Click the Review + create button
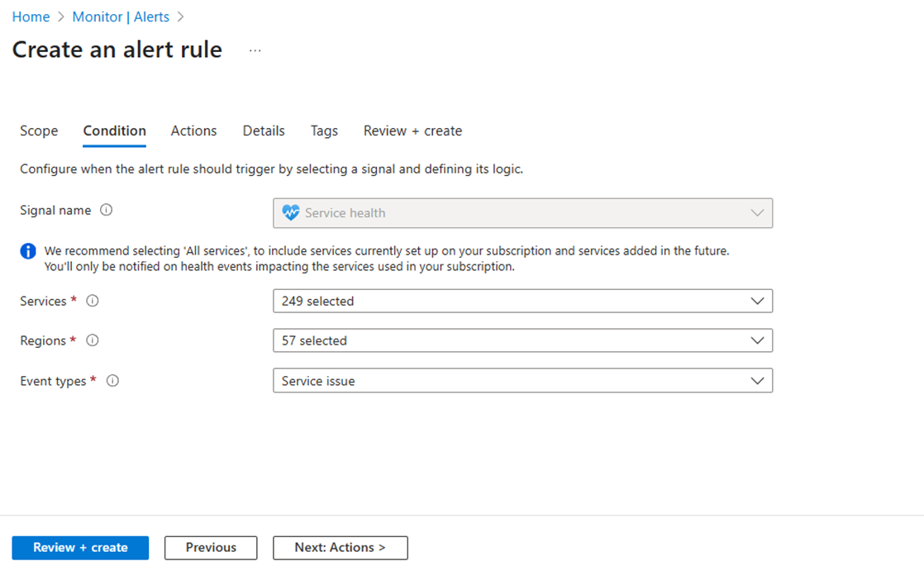The height and width of the screenshot is (566, 924). (79, 547)
